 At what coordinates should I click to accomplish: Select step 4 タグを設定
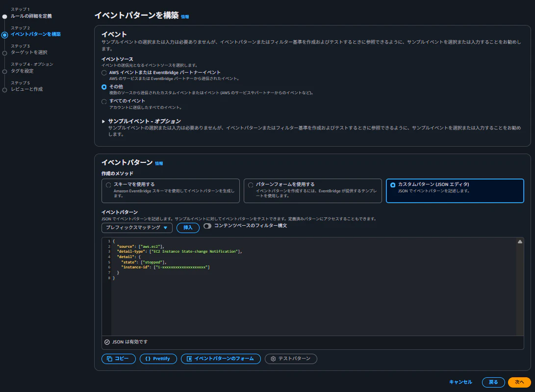(22, 71)
